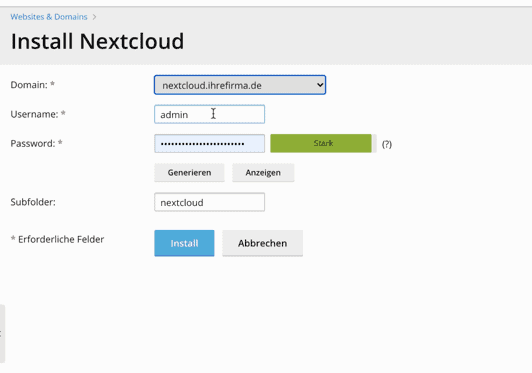This screenshot has height=373, width=532.
Task: Click the Install Nextcloud page heading
Action: 97,41
